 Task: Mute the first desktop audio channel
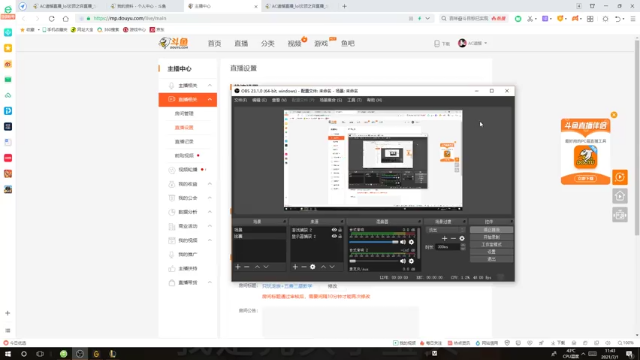403,242
